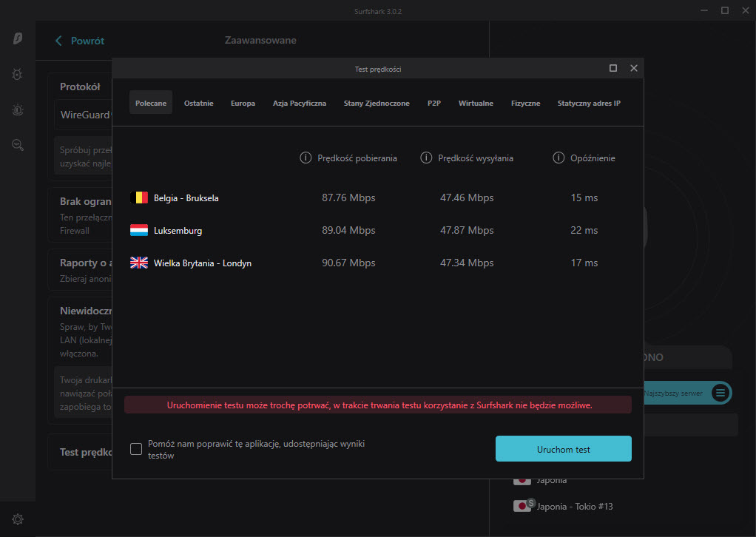
Task: Open the Search magnifier icon in sidebar
Action: pyautogui.click(x=18, y=145)
